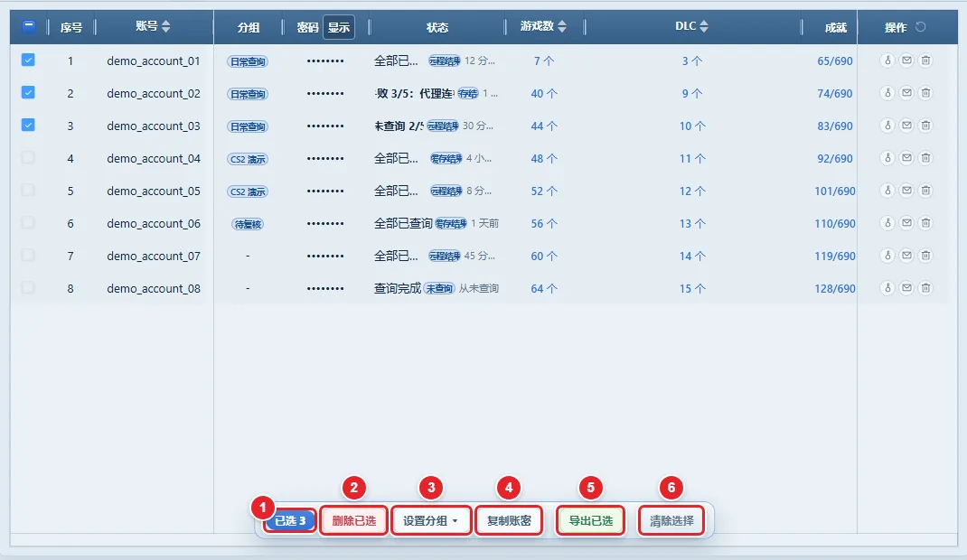This screenshot has width=967, height=560.
Task: Uncheck the checkbox for demo_account_01
Action: click(x=28, y=60)
